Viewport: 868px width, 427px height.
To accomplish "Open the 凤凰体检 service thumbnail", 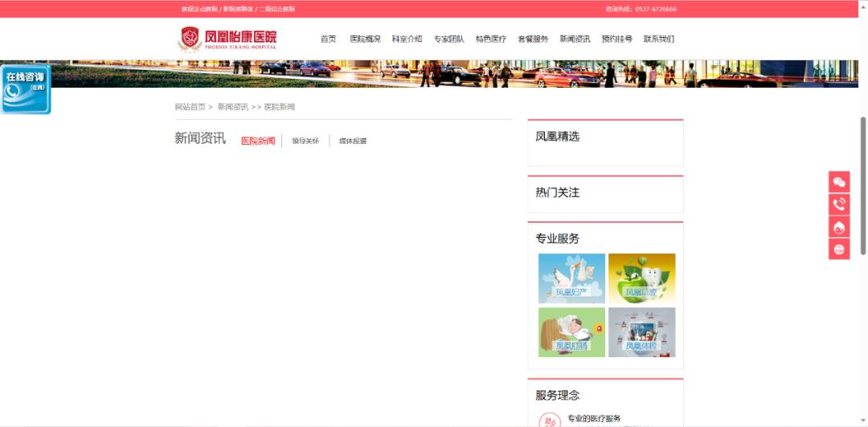I will pos(641,332).
